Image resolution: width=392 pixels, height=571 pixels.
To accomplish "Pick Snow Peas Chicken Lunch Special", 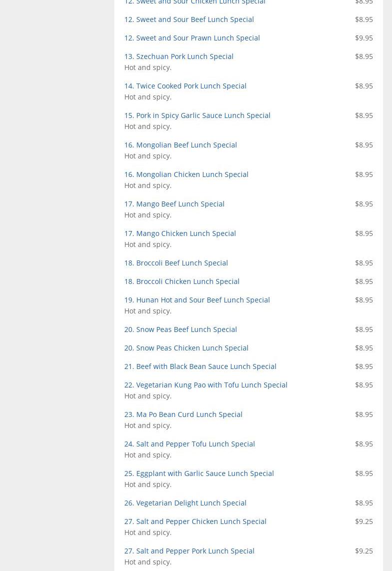I will [x=186, y=348].
